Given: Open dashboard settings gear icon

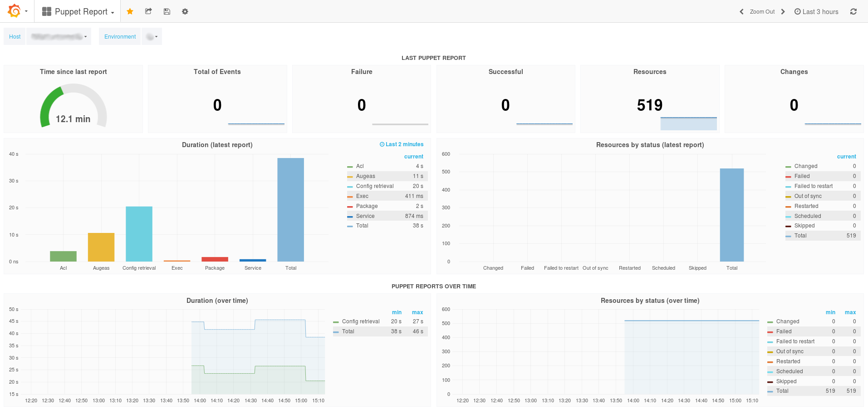Looking at the screenshot, I should [x=185, y=11].
